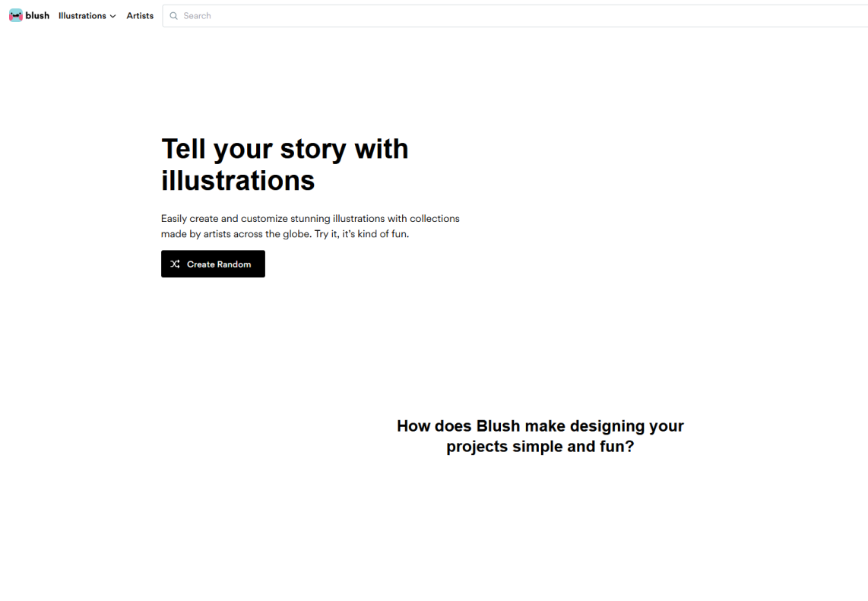Click the magnifying glass search icon

point(174,16)
